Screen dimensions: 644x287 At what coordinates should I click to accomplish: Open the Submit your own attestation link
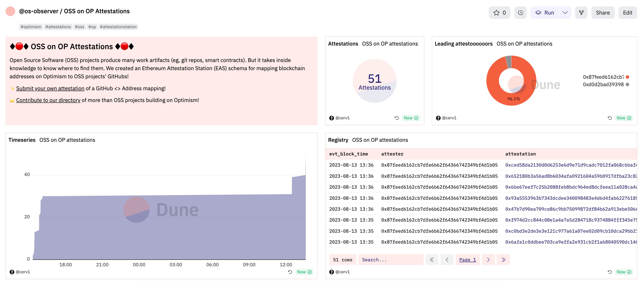tap(50, 88)
